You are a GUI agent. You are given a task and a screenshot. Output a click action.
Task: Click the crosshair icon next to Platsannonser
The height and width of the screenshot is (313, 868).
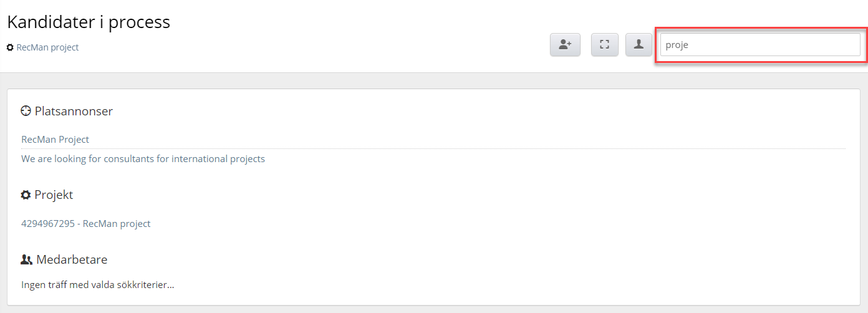click(x=26, y=112)
